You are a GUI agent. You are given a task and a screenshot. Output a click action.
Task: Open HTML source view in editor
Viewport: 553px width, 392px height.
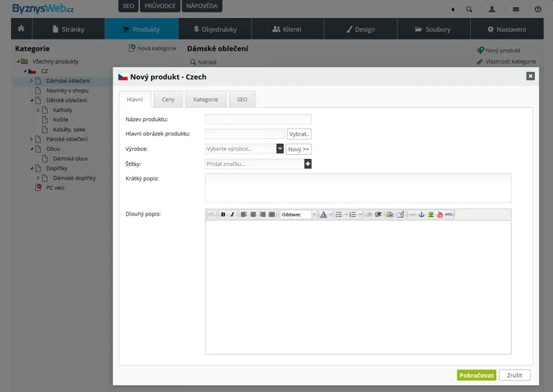(449, 214)
